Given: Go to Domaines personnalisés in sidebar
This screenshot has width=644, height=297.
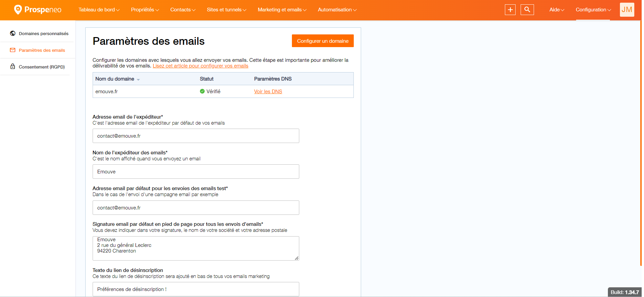Looking at the screenshot, I should click(x=43, y=33).
